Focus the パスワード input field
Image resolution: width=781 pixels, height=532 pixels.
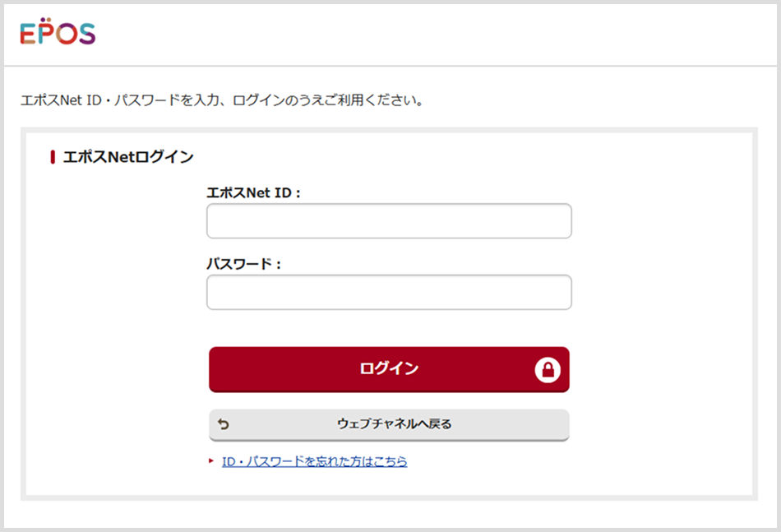pyautogui.click(x=389, y=293)
